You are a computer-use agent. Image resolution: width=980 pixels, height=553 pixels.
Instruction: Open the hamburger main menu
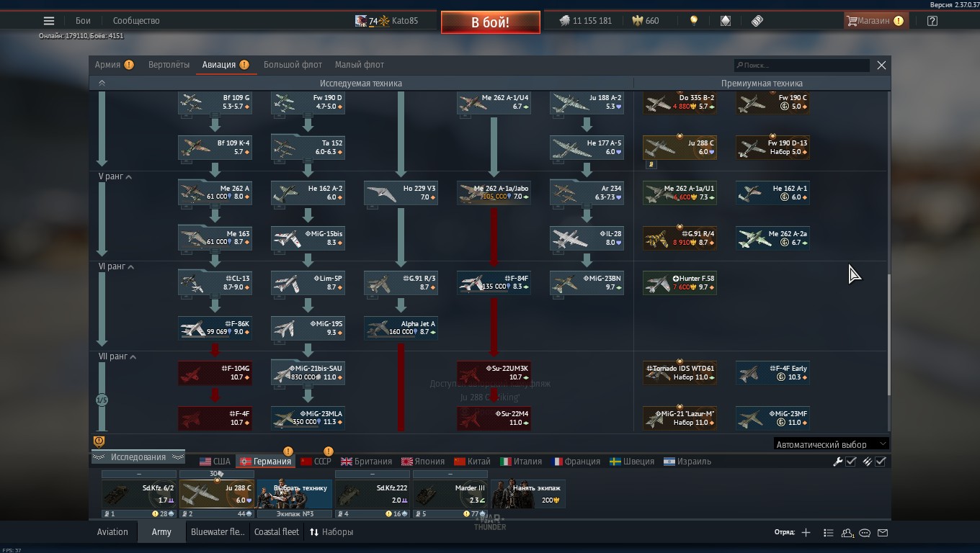point(48,21)
